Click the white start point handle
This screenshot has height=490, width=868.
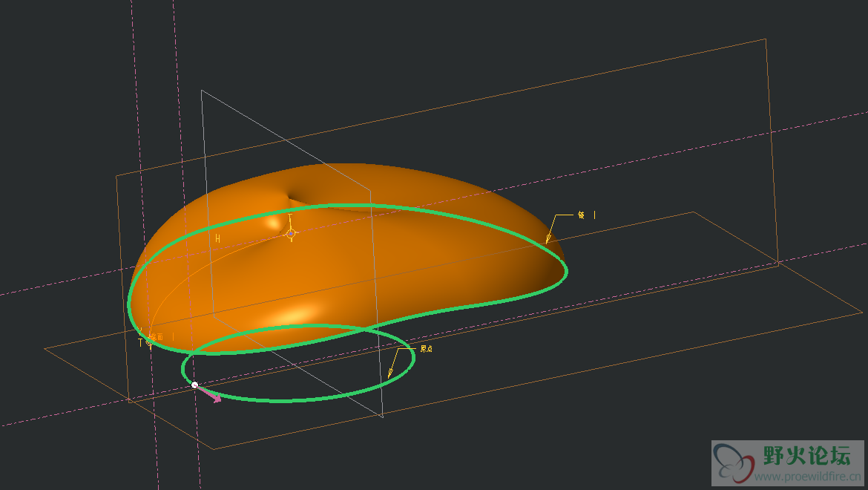[x=195, y=385]
